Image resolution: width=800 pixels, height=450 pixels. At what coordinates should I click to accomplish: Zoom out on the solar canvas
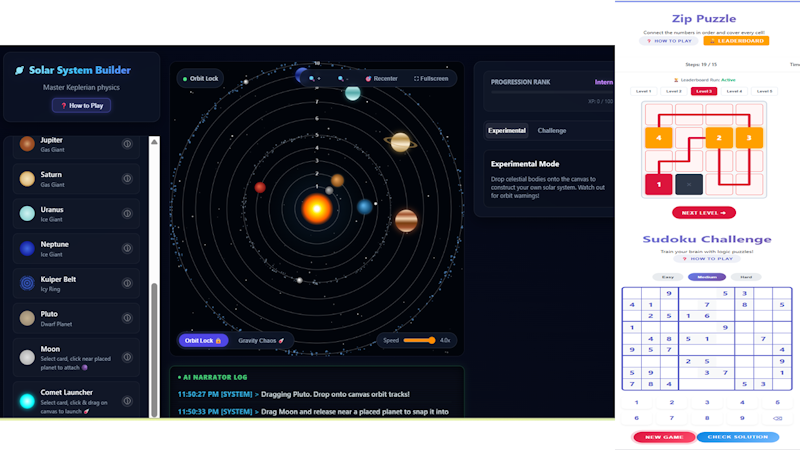(x=343, y=79)
